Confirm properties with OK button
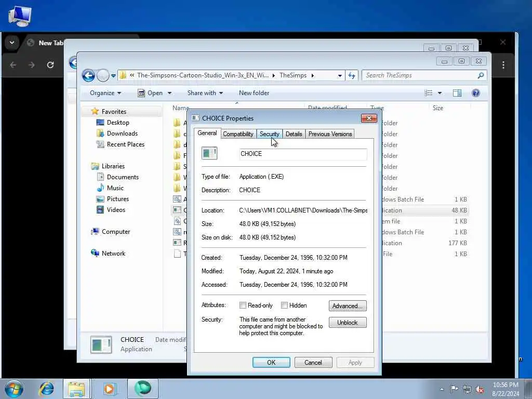The width and height of the screenshot is (532, 399). (271, 362)
